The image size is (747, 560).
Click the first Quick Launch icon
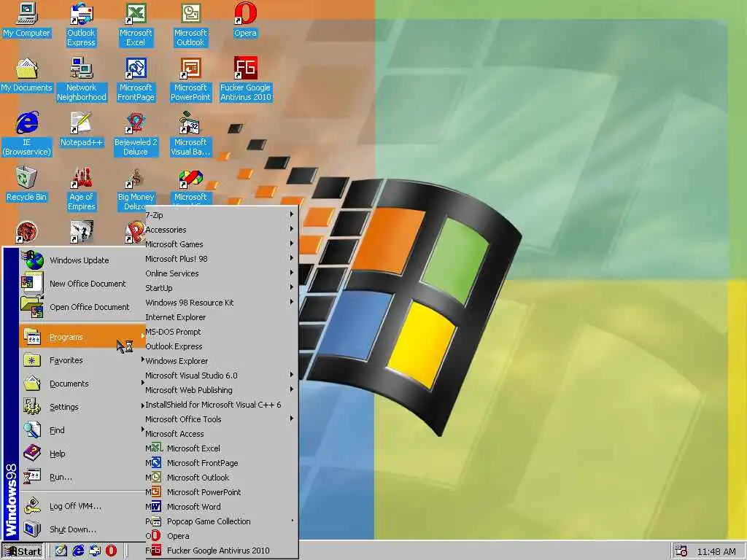coord(61,551)
